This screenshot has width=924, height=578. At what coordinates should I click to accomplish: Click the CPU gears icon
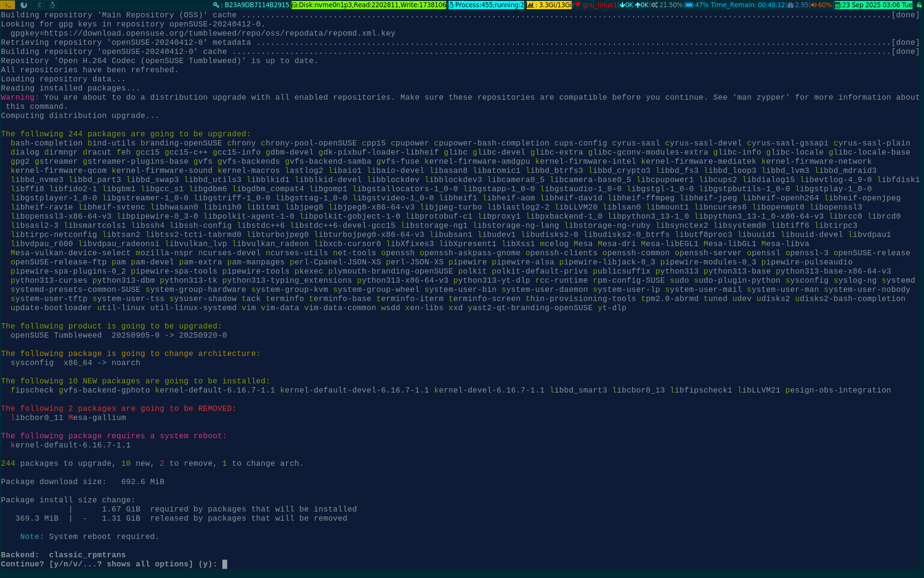654,5
